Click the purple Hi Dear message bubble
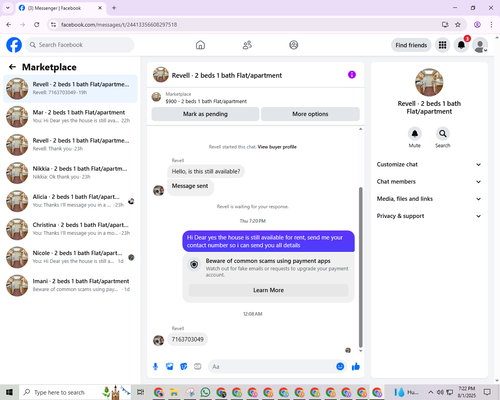Viewport: 500px width, 400px height. coord(268,241)
